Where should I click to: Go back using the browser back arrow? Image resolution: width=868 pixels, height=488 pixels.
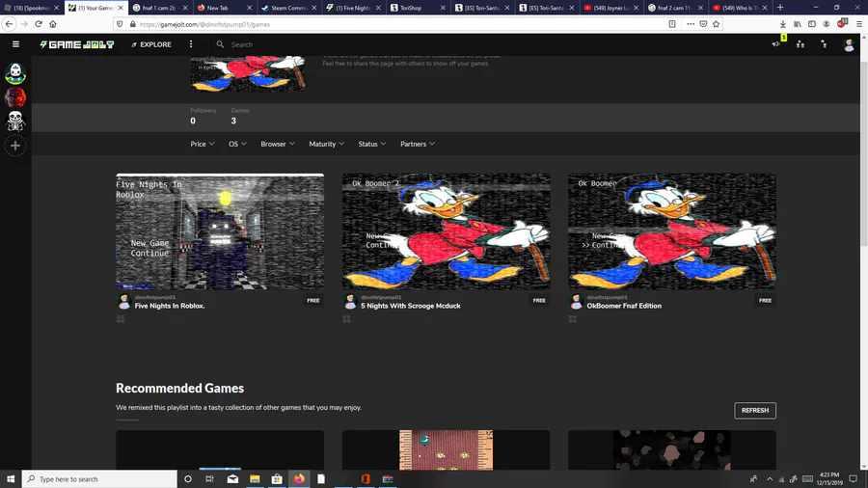[9, 24]
